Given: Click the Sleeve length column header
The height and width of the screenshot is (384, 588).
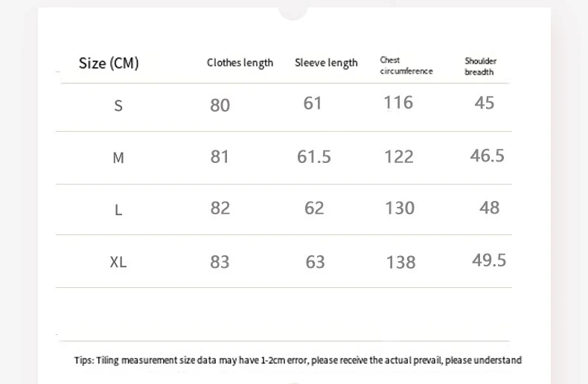Looking at the screenshot, I should click(x=326, y=63).
